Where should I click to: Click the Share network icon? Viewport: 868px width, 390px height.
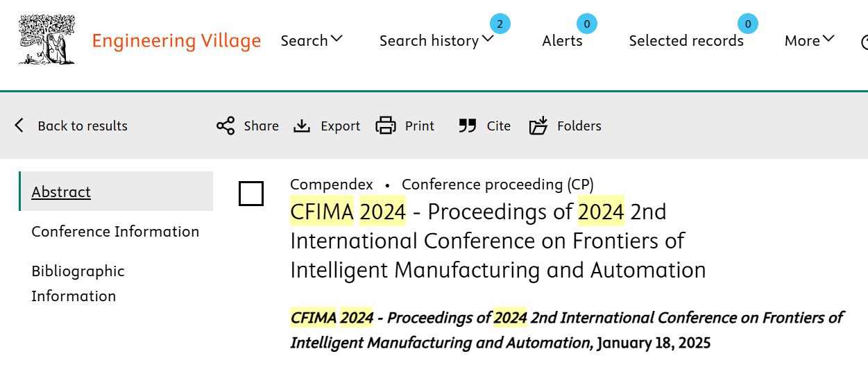[225, 126]
